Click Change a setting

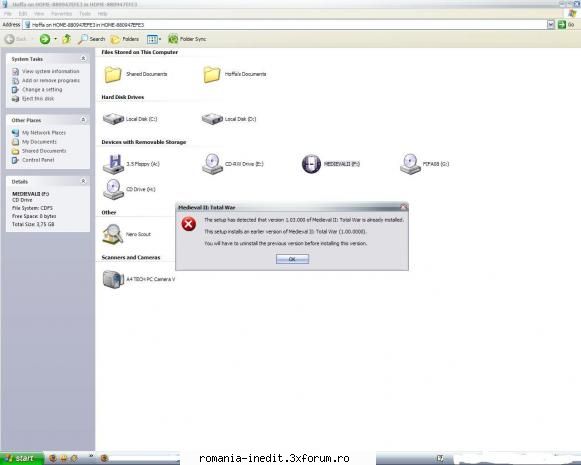click(42, 90)
